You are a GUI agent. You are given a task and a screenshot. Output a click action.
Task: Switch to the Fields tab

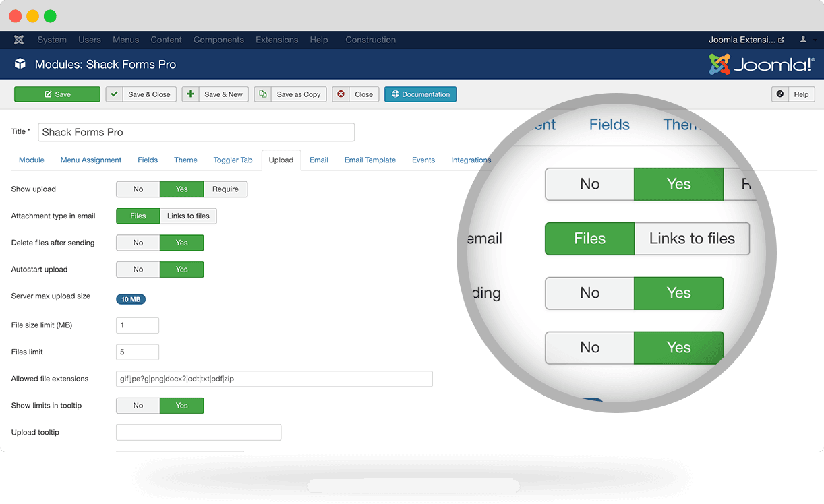point(148,160)
